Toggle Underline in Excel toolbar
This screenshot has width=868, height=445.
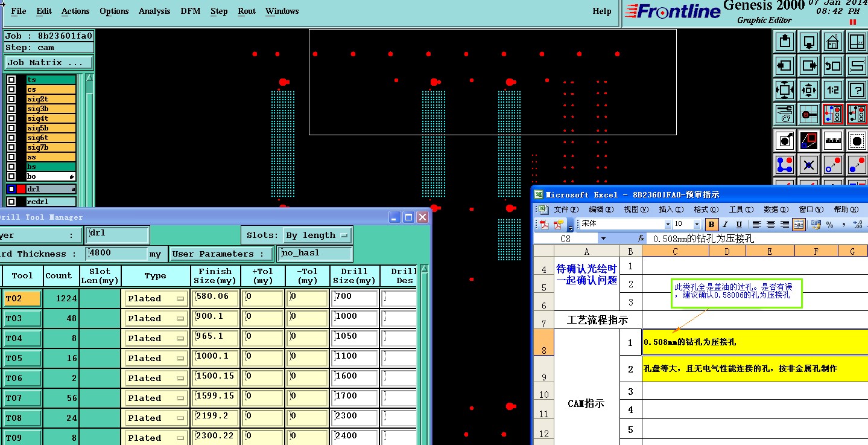pos(739,224)
